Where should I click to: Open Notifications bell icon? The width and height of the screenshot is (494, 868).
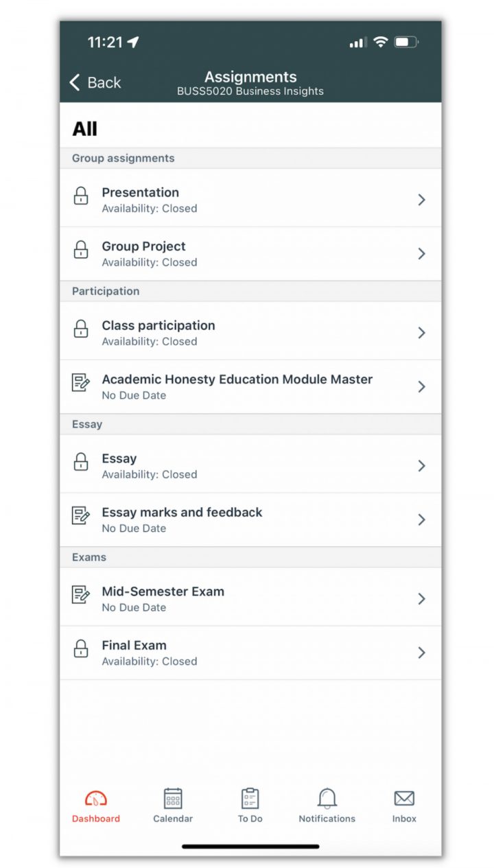tap(327, 799)
